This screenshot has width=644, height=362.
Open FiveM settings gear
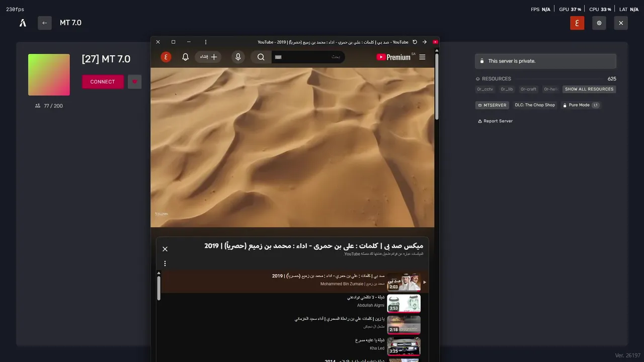(x=599, y=23)
